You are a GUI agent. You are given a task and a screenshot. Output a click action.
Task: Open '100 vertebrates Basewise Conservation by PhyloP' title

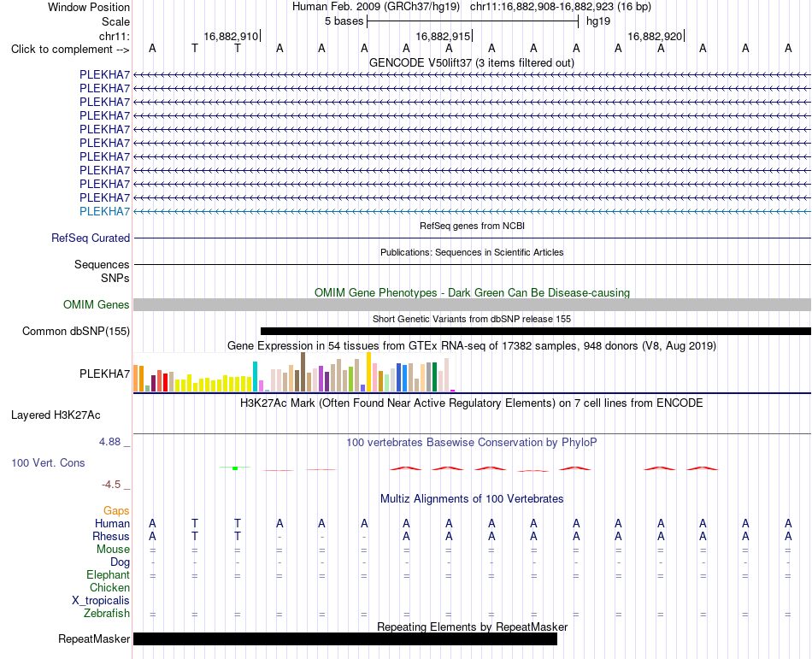471,442
